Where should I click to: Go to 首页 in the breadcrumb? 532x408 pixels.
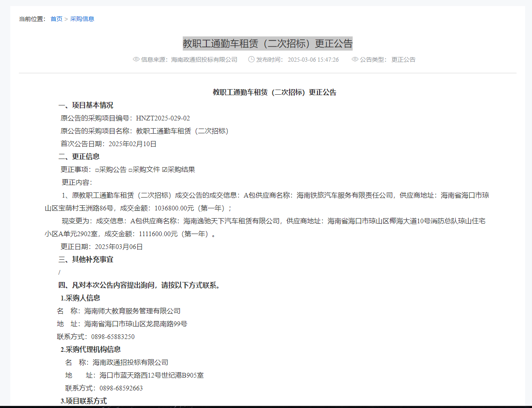56,19
